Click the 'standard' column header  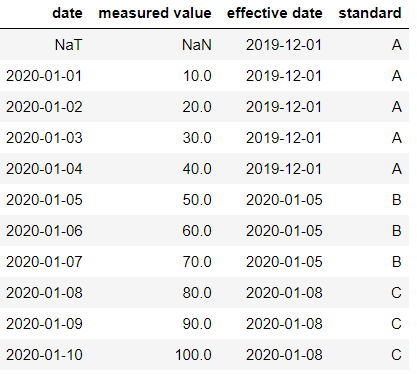coord(370,13)
